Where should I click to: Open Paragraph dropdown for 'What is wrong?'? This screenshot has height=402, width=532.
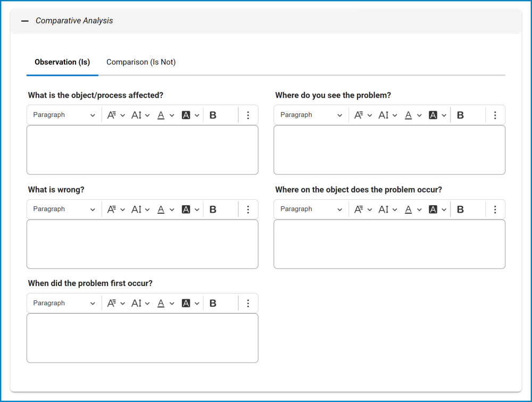pyautogui.click(x=64, y=210)
